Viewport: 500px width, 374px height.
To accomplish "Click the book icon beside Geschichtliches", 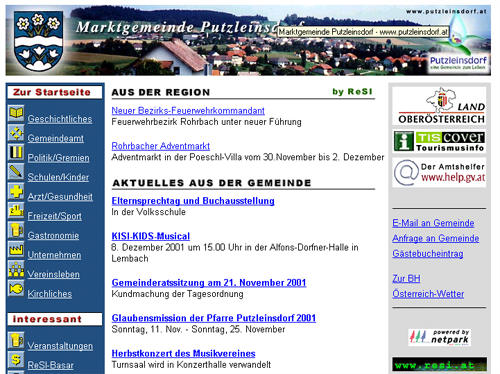I will (x=16, y=113).
